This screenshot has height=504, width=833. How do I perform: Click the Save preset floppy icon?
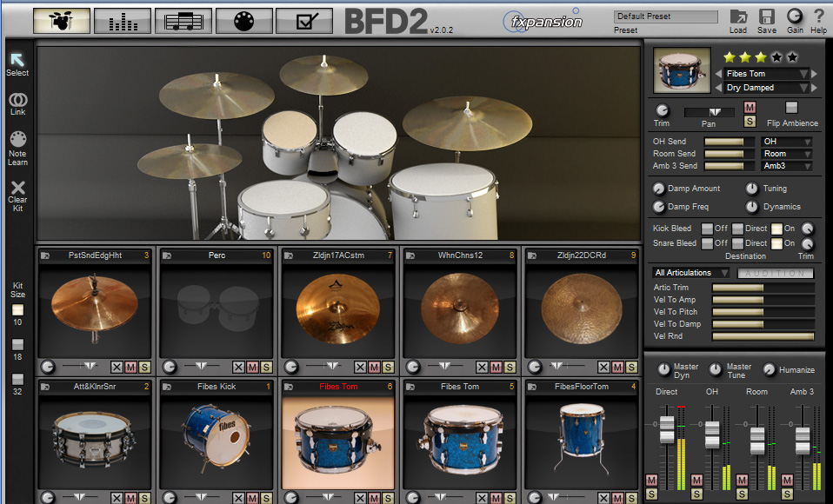click(767, 17)
